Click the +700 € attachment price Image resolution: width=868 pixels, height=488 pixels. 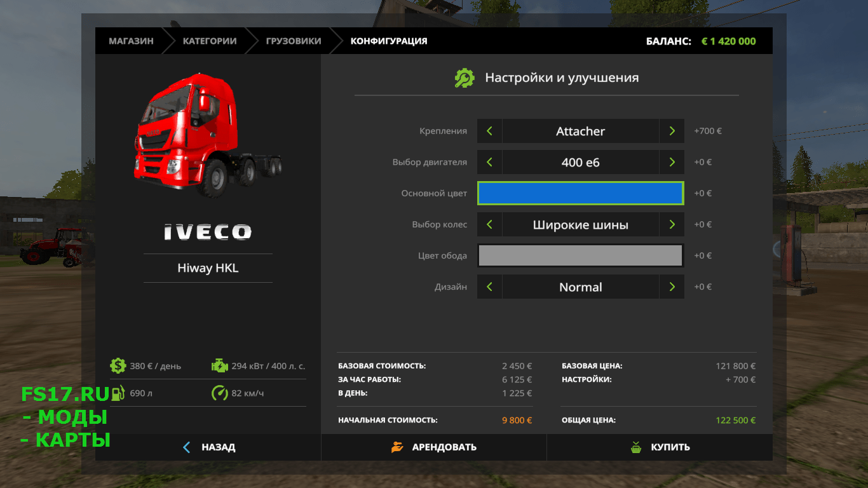click(708, 131)
